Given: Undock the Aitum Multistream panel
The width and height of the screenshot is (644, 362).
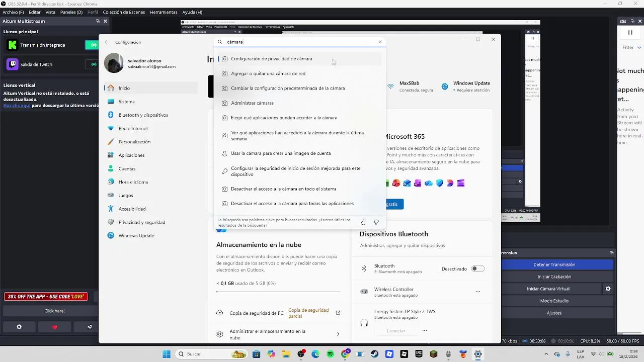Looking at the screenshot, I should 98,21.
